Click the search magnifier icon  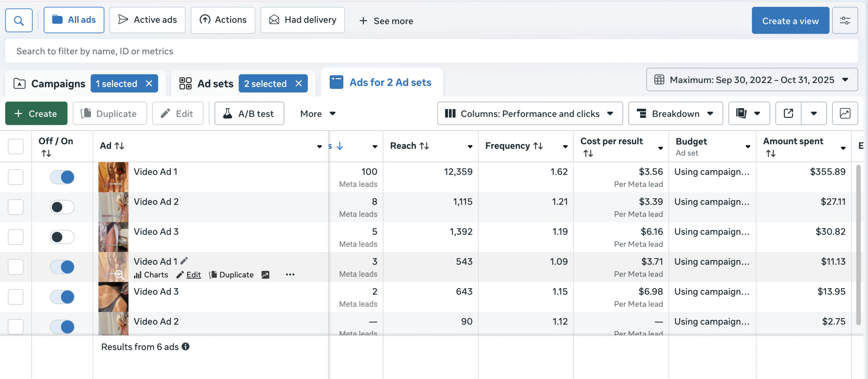(19, 20)
